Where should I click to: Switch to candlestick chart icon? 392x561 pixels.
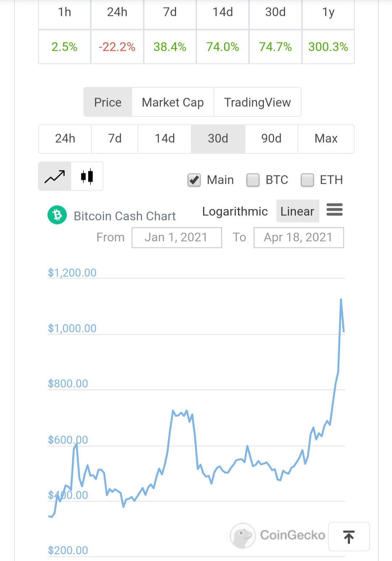pos(87,177)
